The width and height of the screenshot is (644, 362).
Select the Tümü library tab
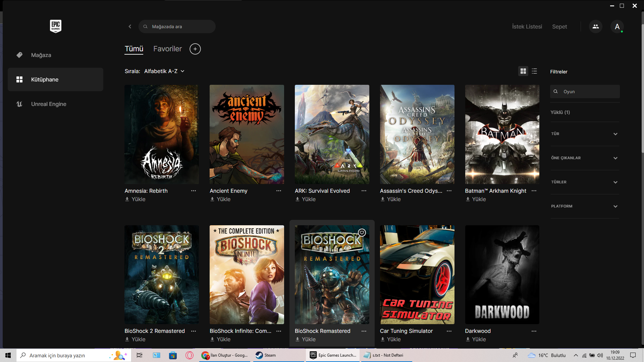pyautogui.click(x=133, y=49)
